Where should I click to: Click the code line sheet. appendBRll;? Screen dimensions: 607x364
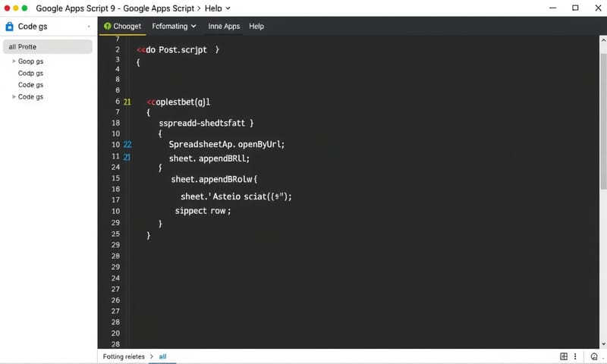(209, 158)
